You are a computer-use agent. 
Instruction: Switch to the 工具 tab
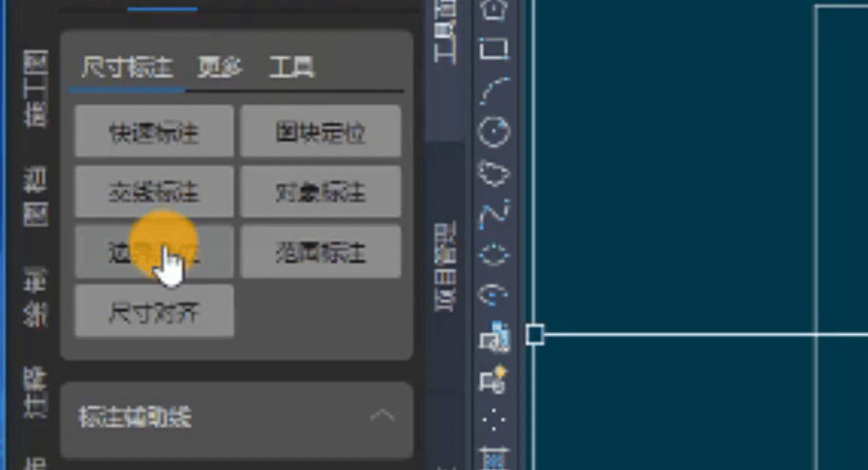tap(292, 67)
